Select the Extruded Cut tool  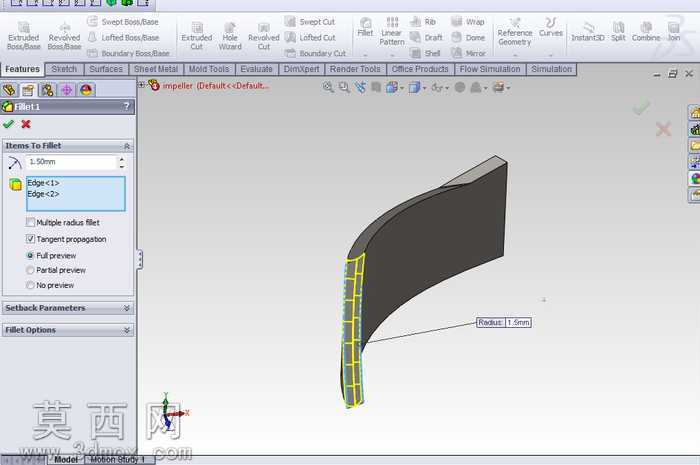[x=196, y=36]
